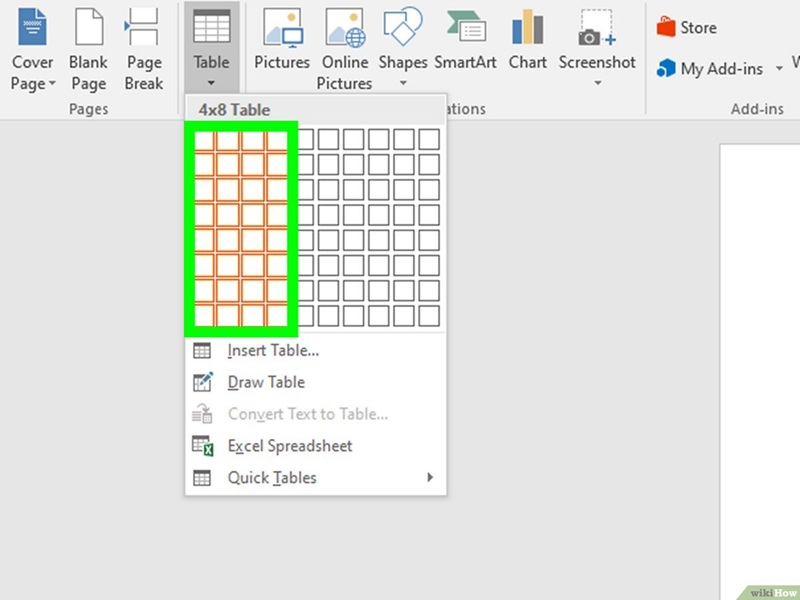This screenshot has height=600, width=800.
Task: Insert a Blank Page
Action: (x=88, y=45)
